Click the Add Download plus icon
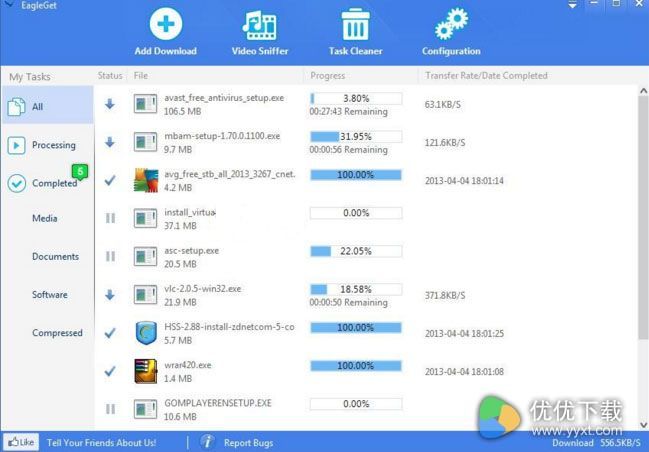The image size is (649, 452). tap(166, 24)
